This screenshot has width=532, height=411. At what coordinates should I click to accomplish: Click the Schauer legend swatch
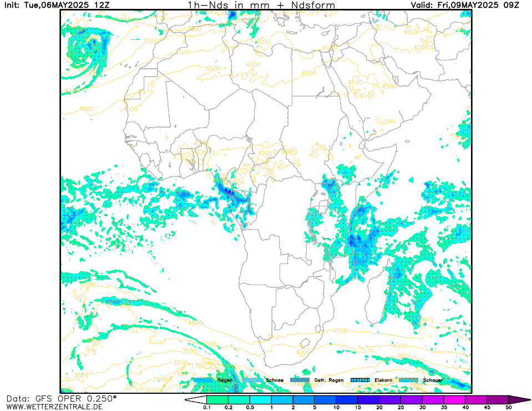pyautogui.click(x=408, y=380)
